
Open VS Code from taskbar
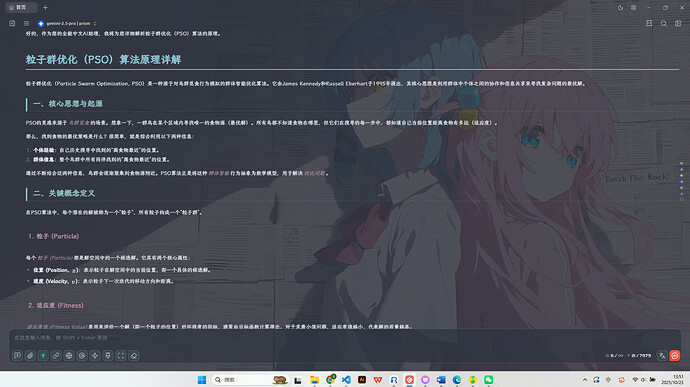click(346, 380)
